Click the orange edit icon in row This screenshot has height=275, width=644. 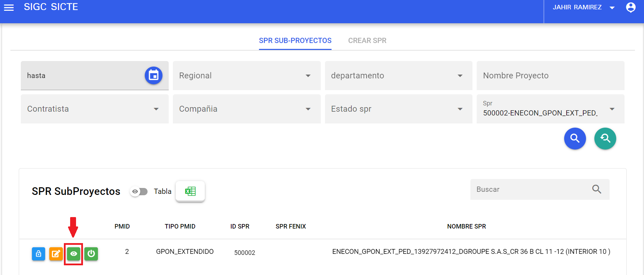point(56,254)
